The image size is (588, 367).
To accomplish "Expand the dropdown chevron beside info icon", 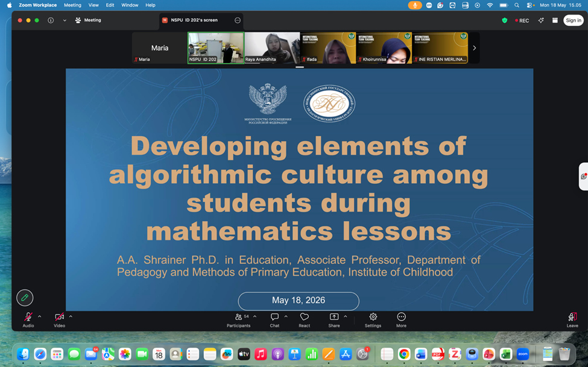I will point(65,20).
